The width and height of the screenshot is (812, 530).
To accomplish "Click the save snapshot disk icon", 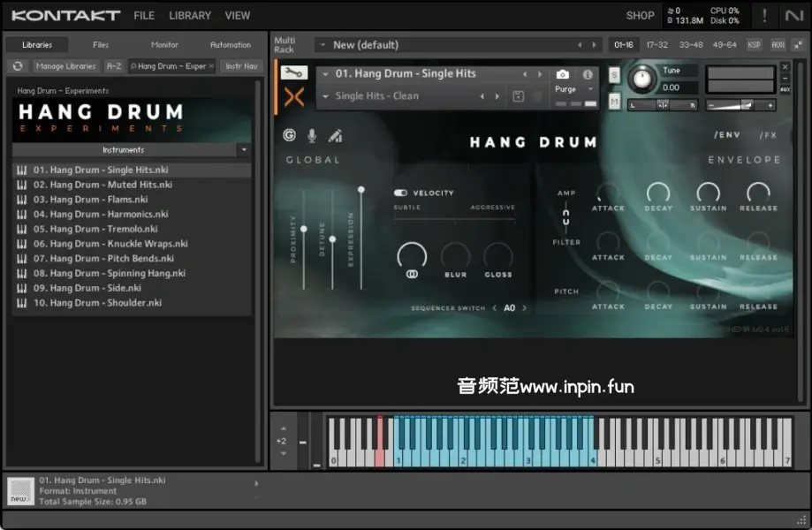I will [x=518, y=96].
